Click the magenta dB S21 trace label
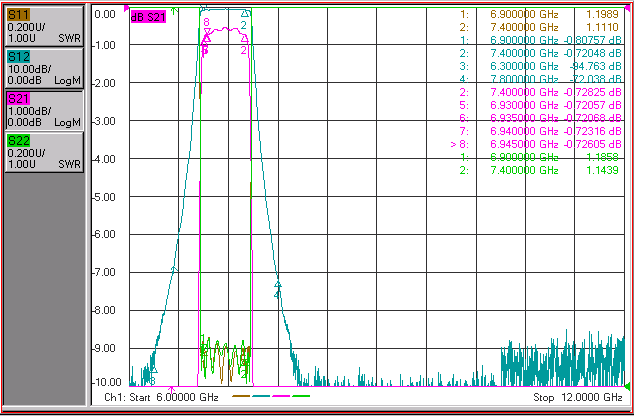 point(148,17)
